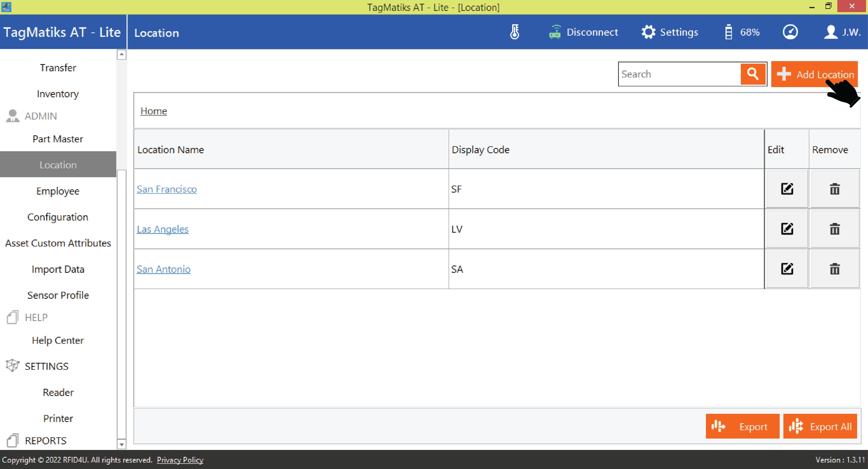Select Employee in the sidebar menu
The width and height of the screenshot is (868, 469).
click(58, 191)
